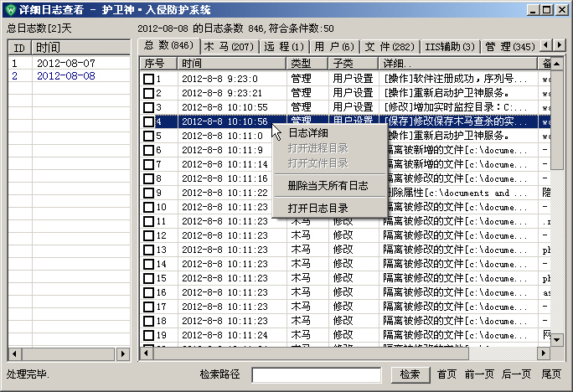Select the 2012-08-07 date entry

pyautogui.click(x=65, y=63)
